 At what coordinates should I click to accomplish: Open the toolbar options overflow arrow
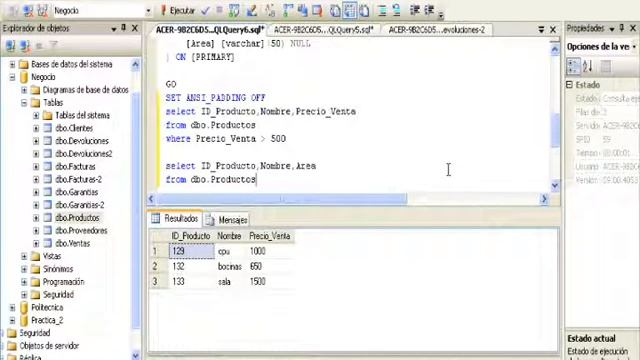441,16
